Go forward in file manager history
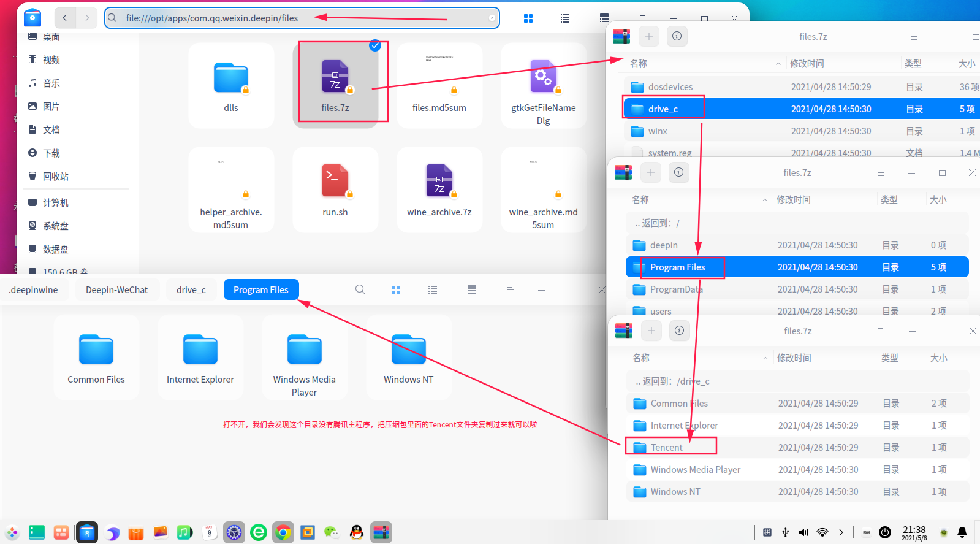 pos(87,18)
